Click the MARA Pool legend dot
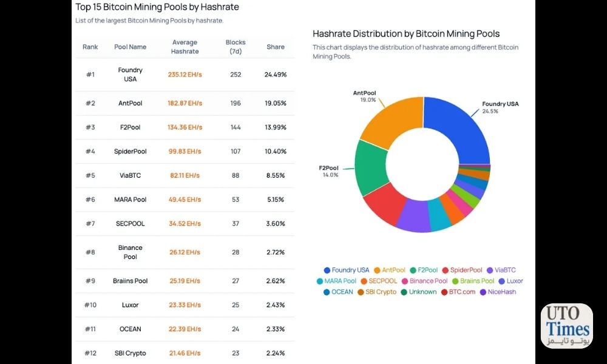Image resolution: width=607 pixels, height=364 pixels. (x=320, y=281)
